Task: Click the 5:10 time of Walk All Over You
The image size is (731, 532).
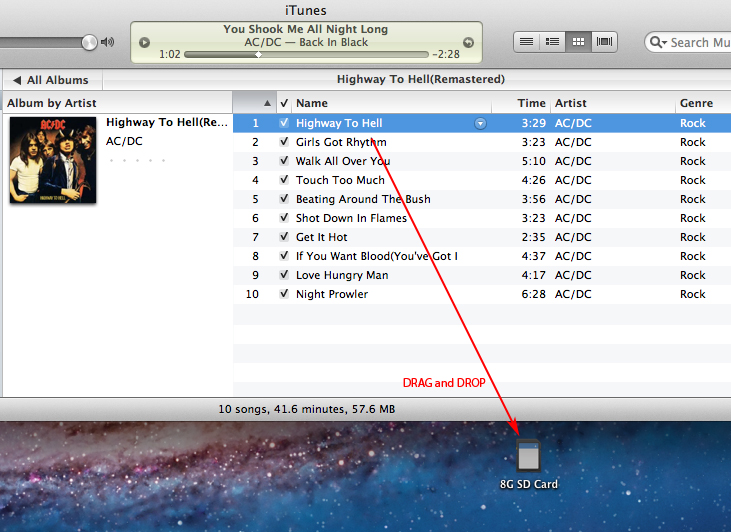Action: (x=533, y=161)
